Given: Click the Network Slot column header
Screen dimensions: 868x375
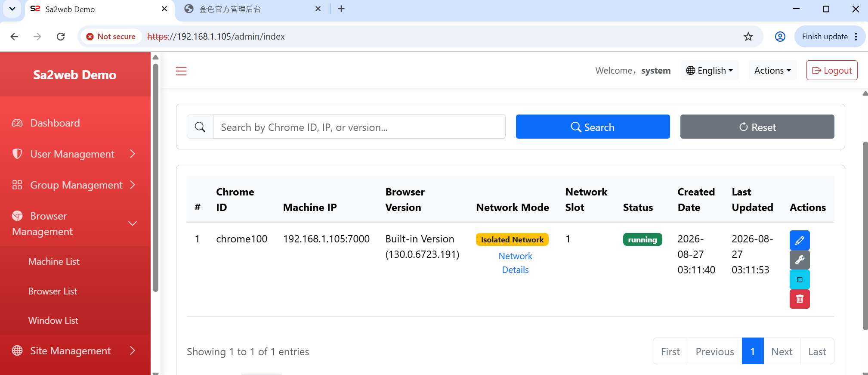Looking at the screenshot, I should 586,200.
